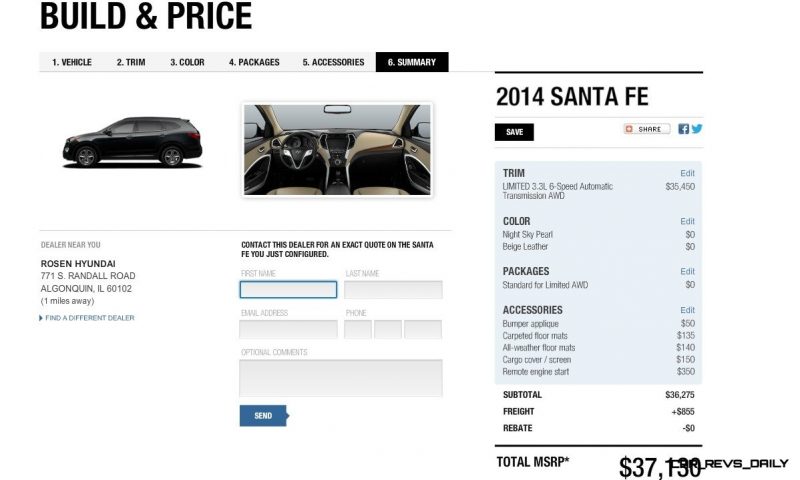Edit the Trim selection

click(687, 173)
